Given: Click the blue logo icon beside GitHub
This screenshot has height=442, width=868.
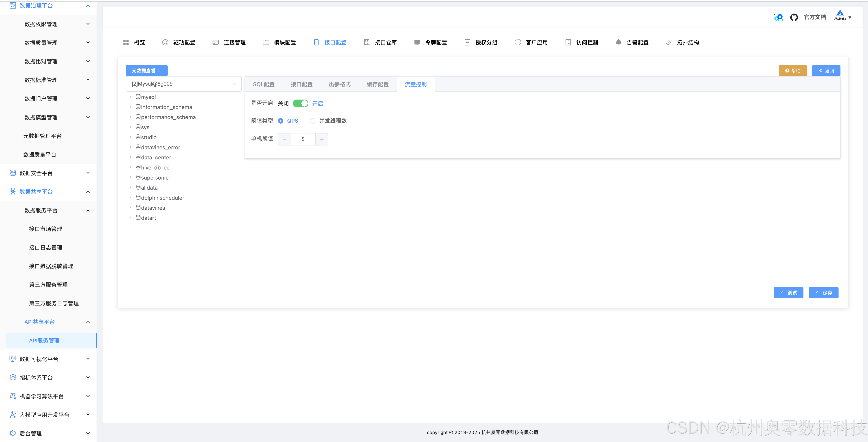Looking at the screenshot, I should [778, 17].
